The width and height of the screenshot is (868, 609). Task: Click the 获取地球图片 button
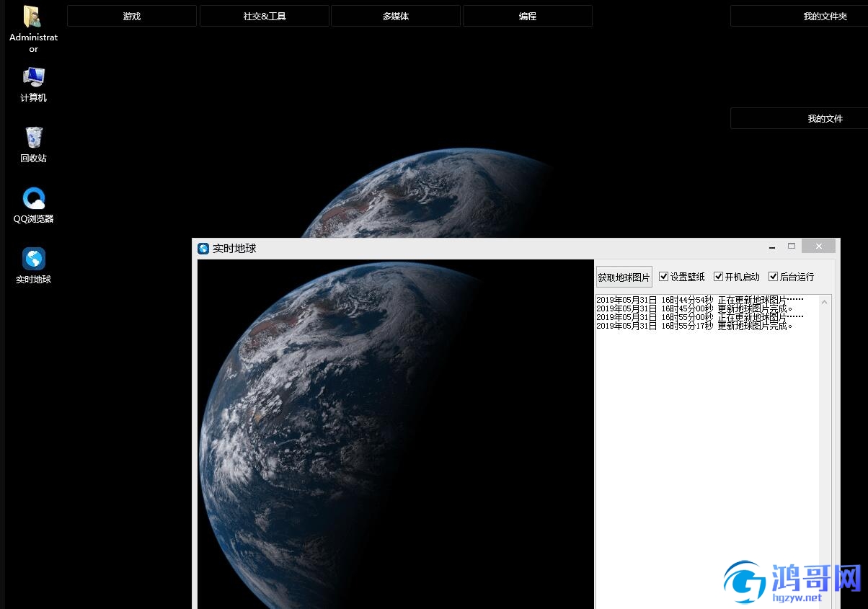(624, 277)
